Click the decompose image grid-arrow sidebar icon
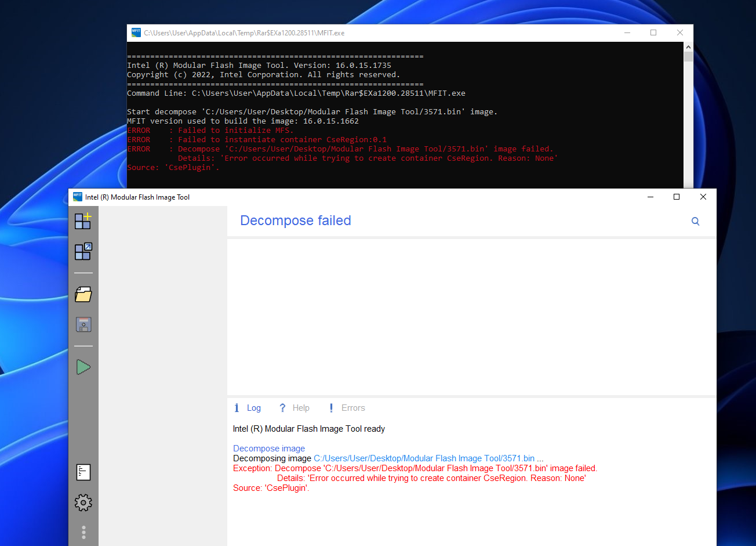This screenshot has width=756, height=546. click(83, 251)
